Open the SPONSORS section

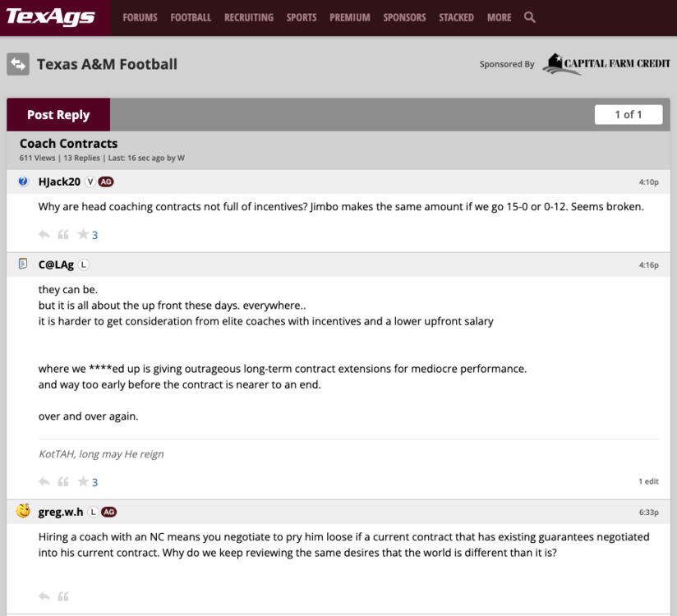404,16
